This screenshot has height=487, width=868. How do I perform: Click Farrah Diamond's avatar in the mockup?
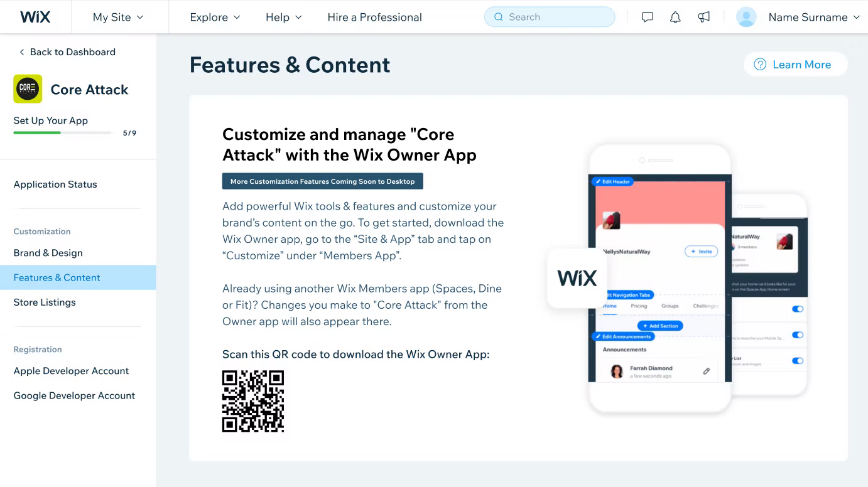617,372
